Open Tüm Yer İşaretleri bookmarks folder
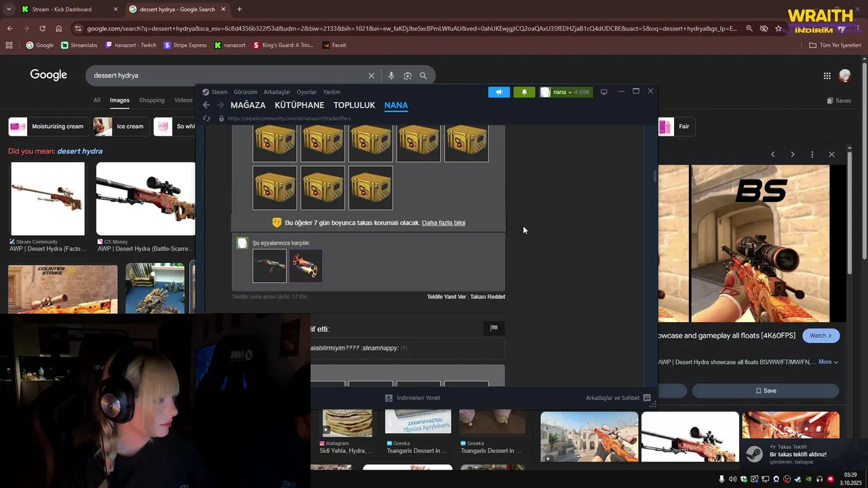Screen dimensions: 868x488 pyautogui.click(x=835, y=45)
